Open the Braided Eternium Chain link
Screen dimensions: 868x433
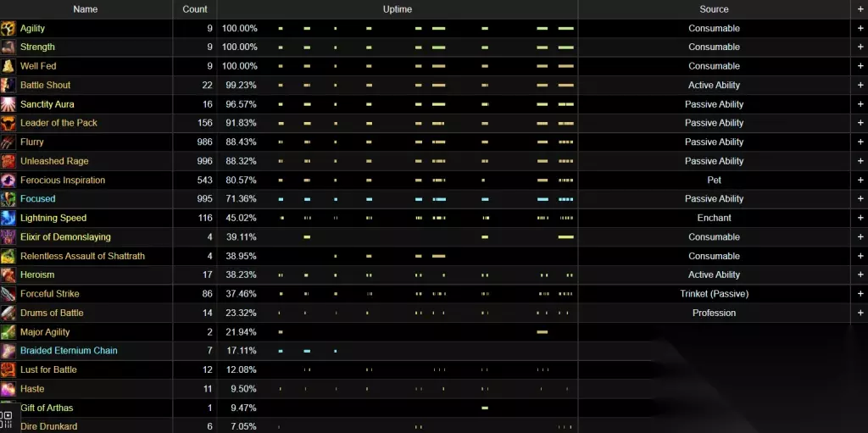pos(69,351)
